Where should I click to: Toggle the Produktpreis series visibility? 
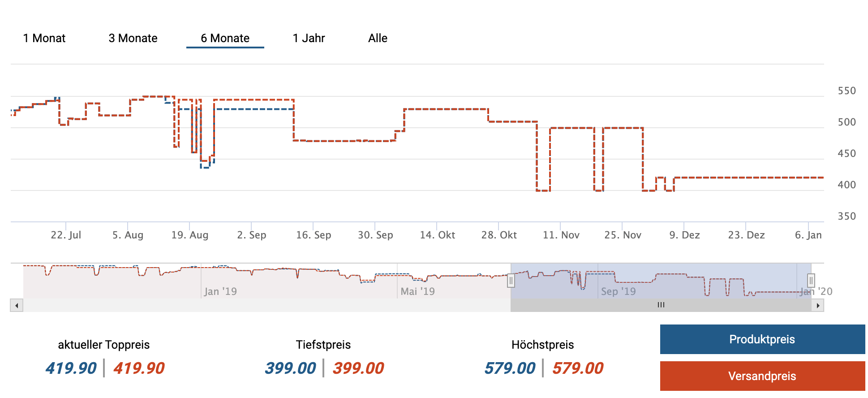[x=762, y=339]
